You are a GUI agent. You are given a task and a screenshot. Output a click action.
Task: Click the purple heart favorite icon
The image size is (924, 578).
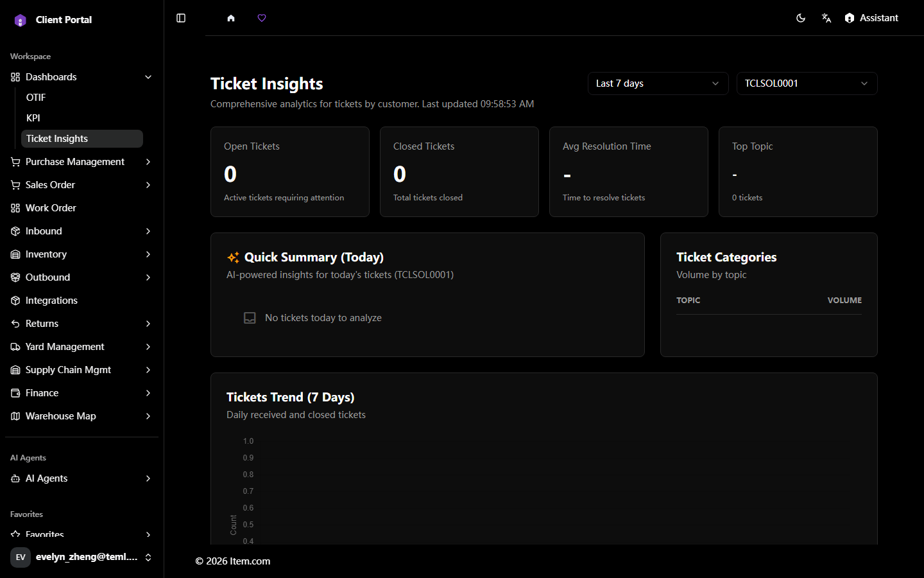tap(262, 18)
